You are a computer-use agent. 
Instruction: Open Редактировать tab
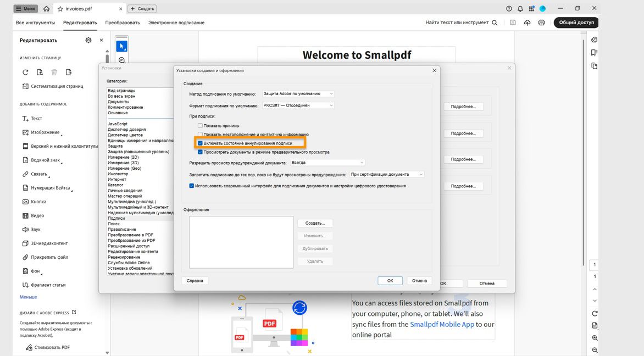[80, 23]
